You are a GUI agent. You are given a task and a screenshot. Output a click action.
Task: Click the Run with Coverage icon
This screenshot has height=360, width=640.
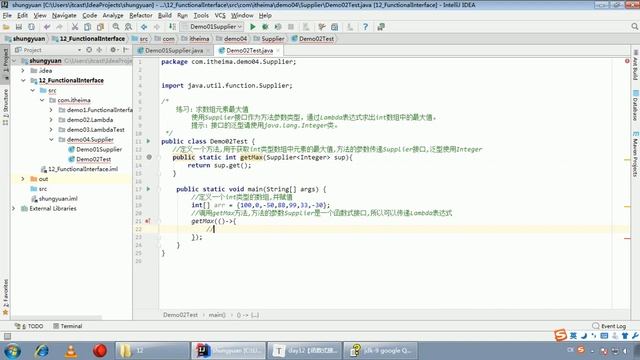coord(278,27)
